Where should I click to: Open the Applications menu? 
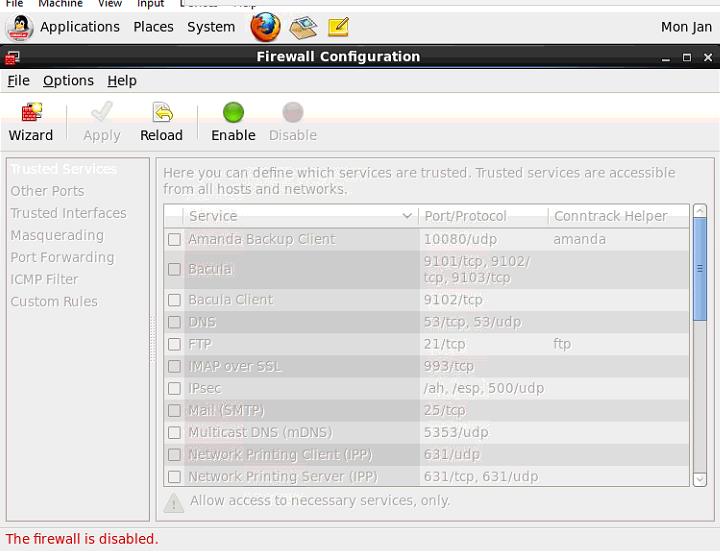80,27
